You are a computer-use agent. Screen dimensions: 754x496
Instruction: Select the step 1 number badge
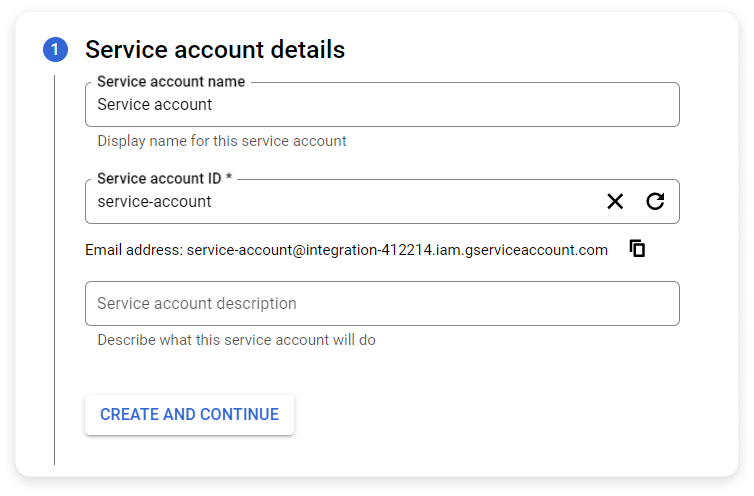(55, 50)
